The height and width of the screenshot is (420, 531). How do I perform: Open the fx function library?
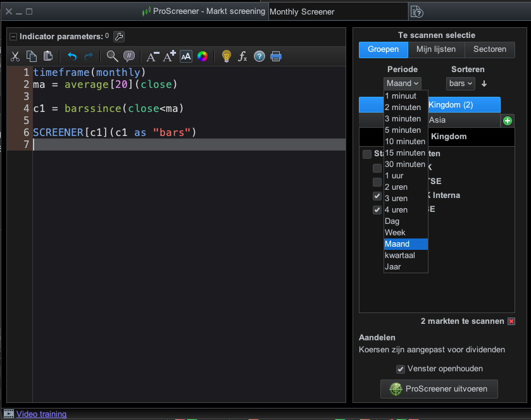(242, 57)
